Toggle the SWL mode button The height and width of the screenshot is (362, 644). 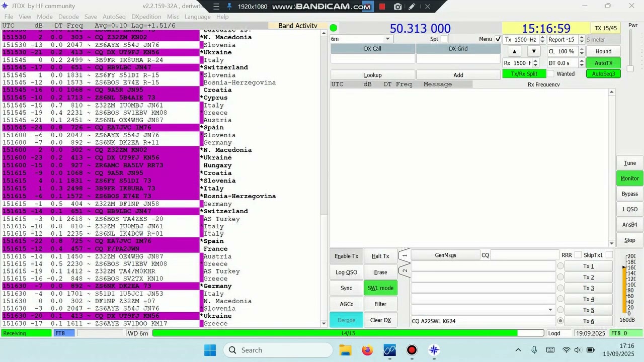point(380,288)
